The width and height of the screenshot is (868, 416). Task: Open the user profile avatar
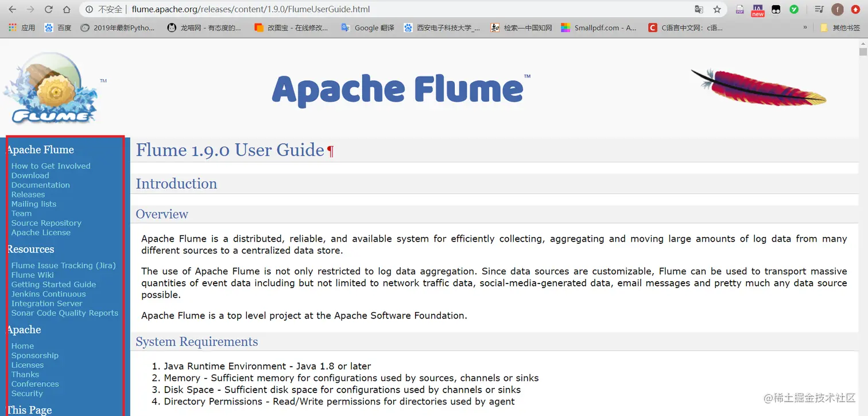[x=838, y=9]
